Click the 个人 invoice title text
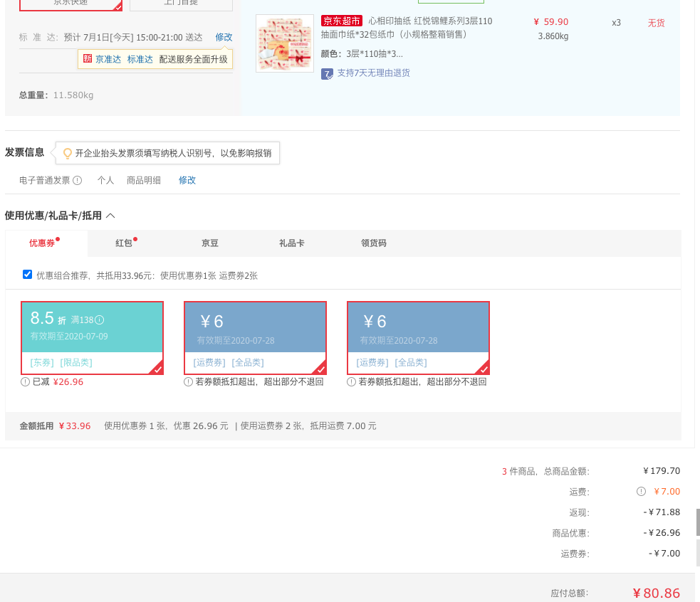Screen dimensions: 700x602 106,180
